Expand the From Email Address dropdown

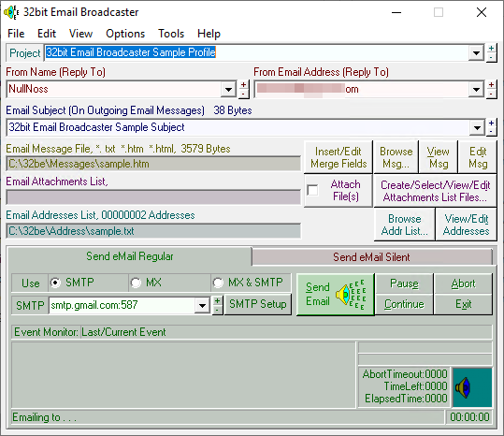(x=476, y=90)
